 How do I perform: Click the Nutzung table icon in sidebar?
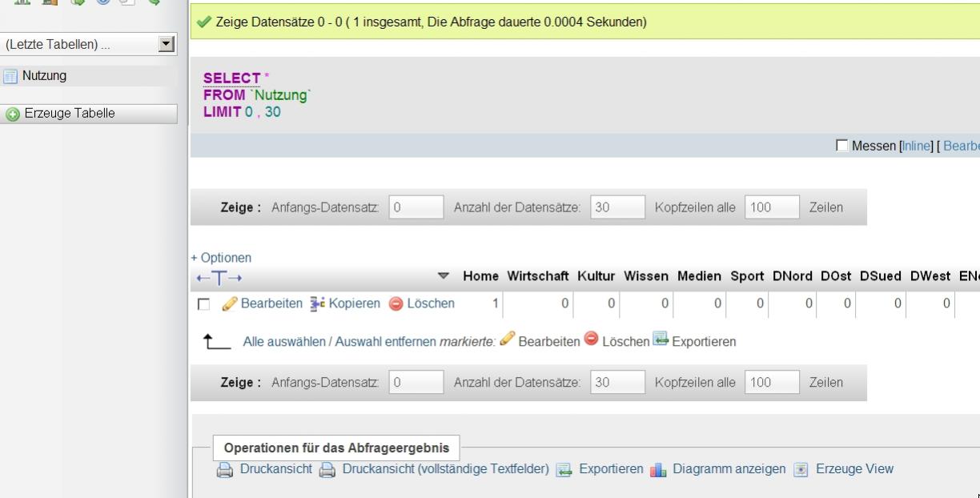(10, 76)
